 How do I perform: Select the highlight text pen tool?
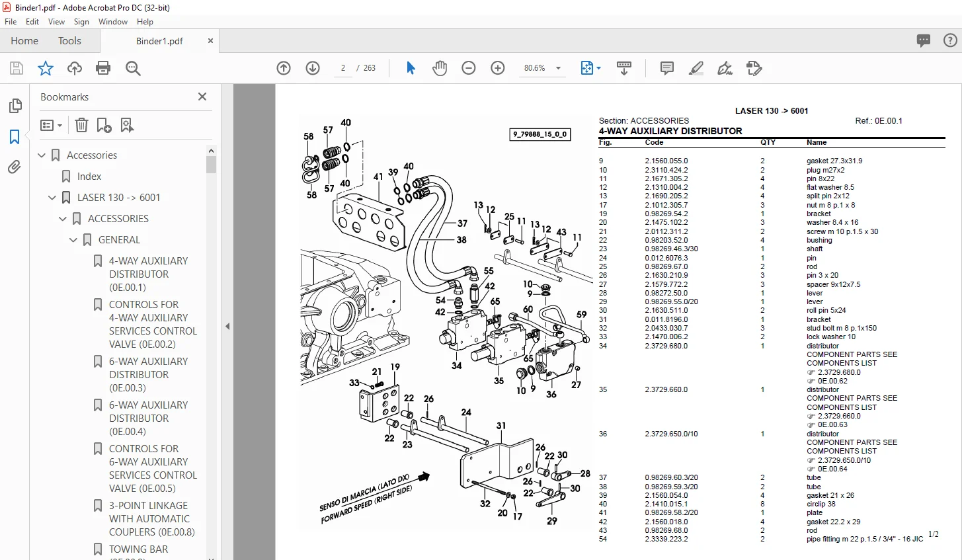tap(696, 68)
